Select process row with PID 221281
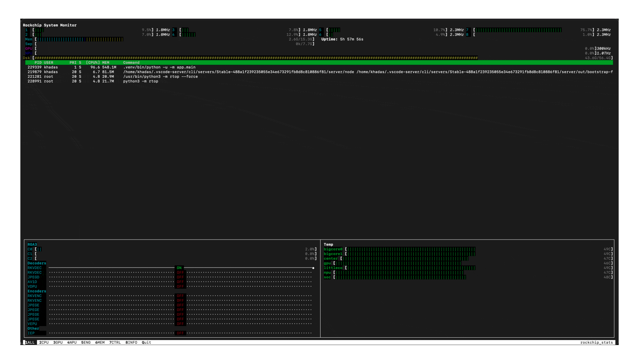The image size is (639, 364). (319, 77)
